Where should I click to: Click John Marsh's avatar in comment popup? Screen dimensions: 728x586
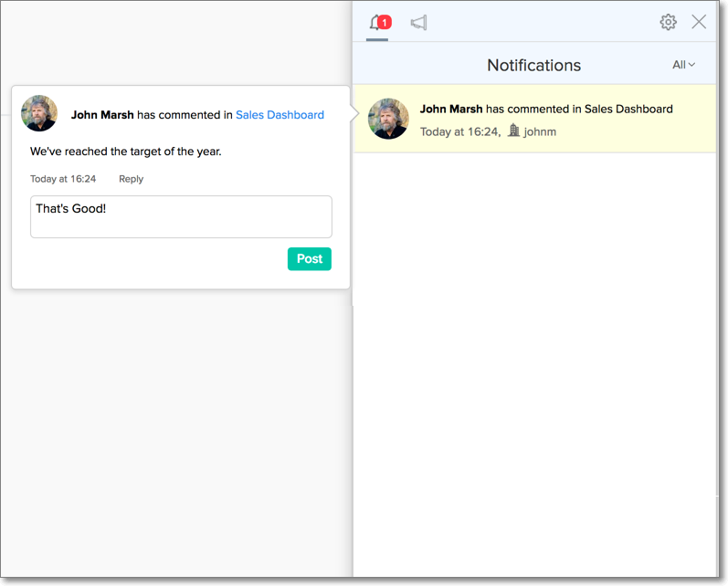point(39,113)
